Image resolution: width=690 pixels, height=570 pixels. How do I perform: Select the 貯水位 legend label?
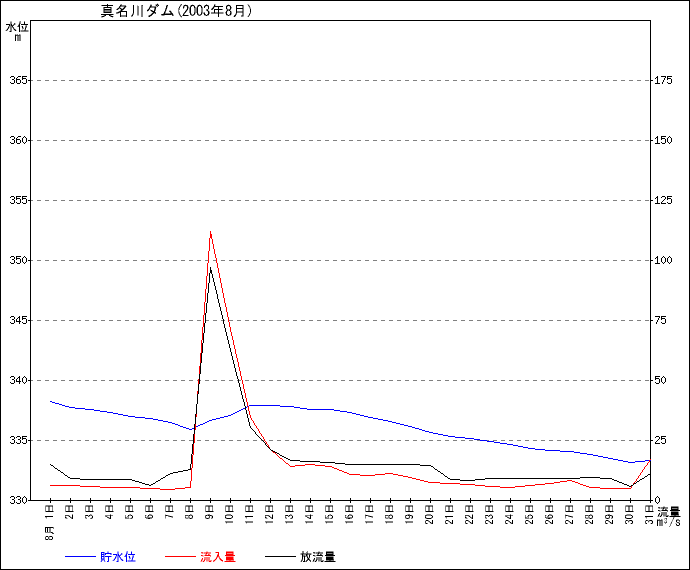(x=117, y=557)
